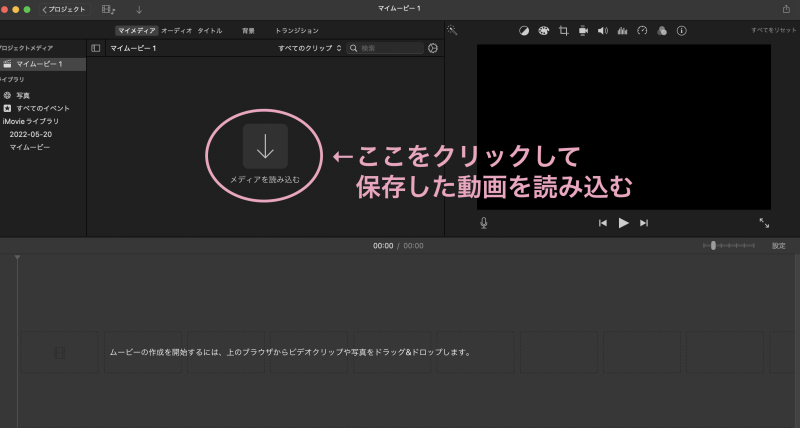The height and width of the screenshot is (428, 800).
Task: Switch to トランジション tab
Action: 297,31
